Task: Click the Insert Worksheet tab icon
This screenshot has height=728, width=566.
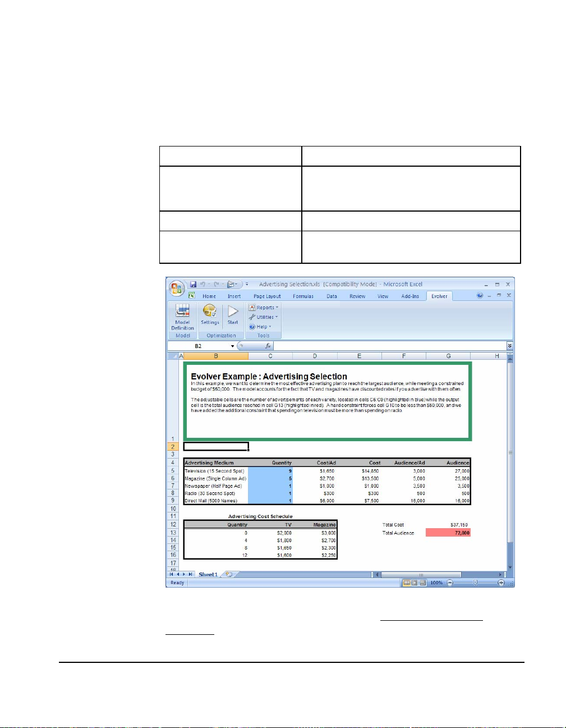Action: click(229, 575)
